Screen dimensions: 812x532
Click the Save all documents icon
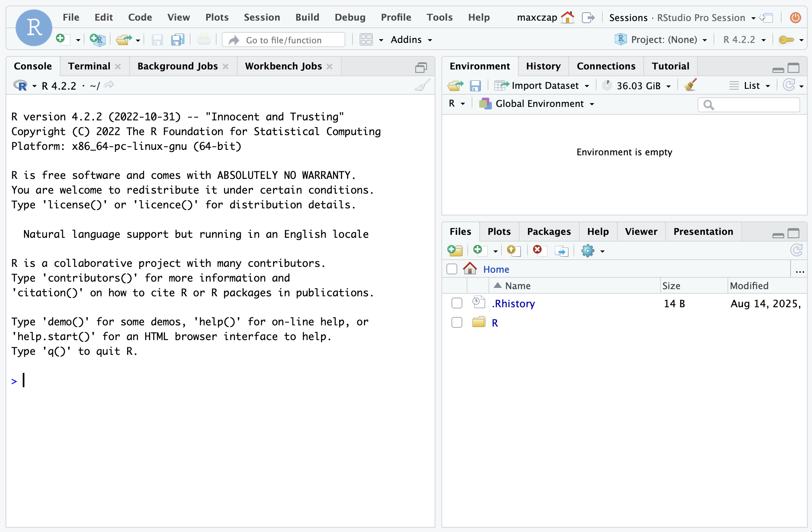coord(178,40)
